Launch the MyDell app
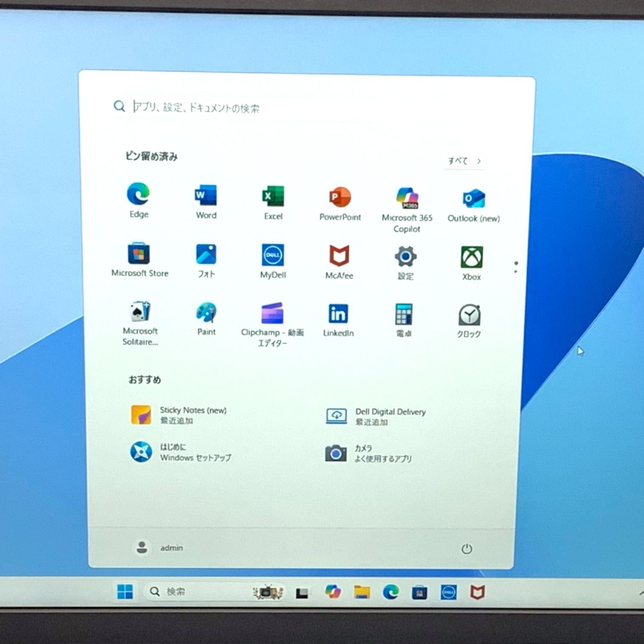The width and height of the screenshot is (644, 644). [273, 261]
